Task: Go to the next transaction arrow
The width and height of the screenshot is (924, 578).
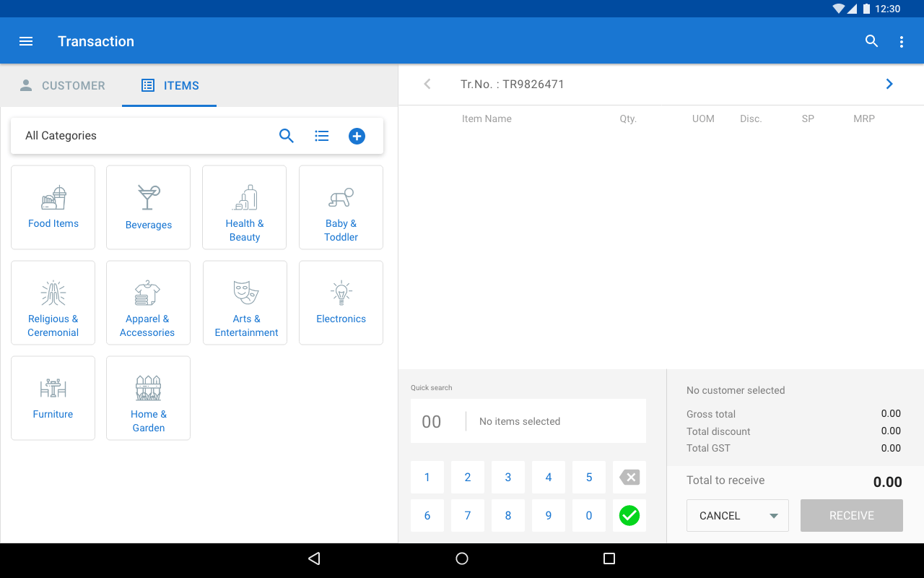Action: tap(889, 84)
